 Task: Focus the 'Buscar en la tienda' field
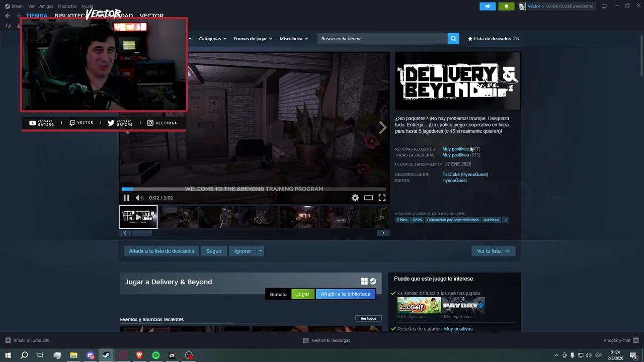(382, 39)
